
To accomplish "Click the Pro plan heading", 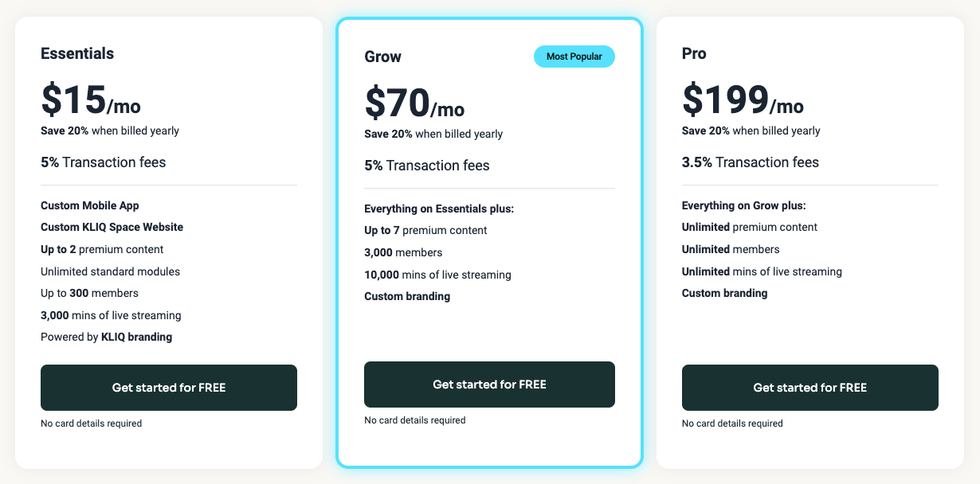I will coord(694,53).
